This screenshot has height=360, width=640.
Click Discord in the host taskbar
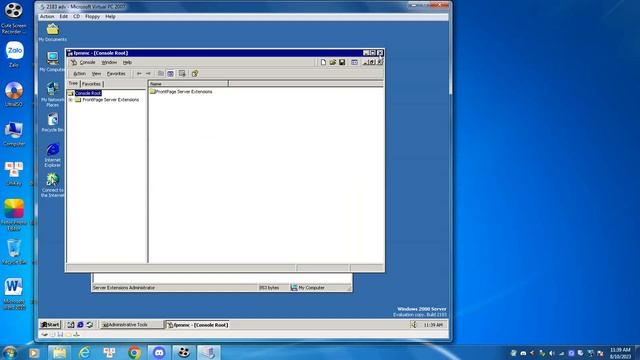159,353
